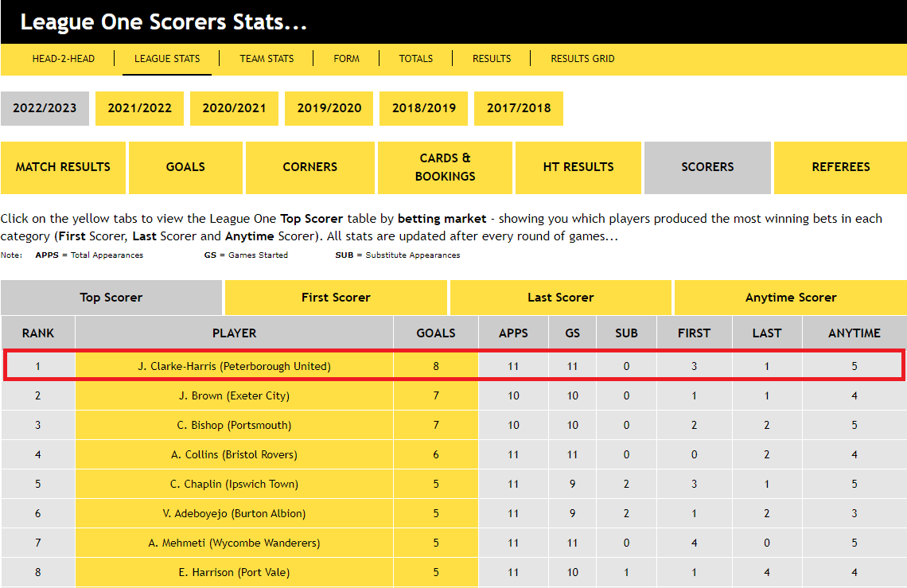Select the 2021/2022 season

139,108
